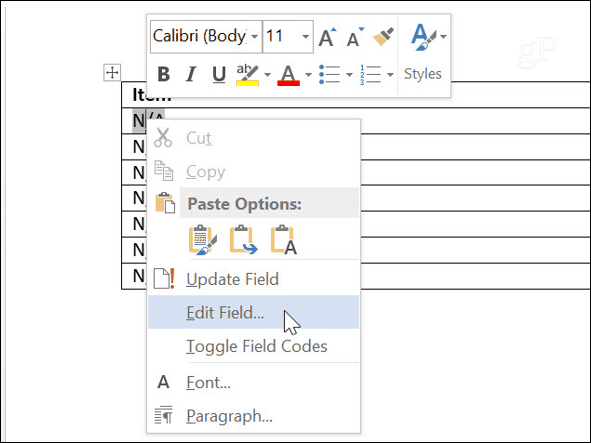Expand font color options arrow
591x443 pixels.
(x=308, y=75)
